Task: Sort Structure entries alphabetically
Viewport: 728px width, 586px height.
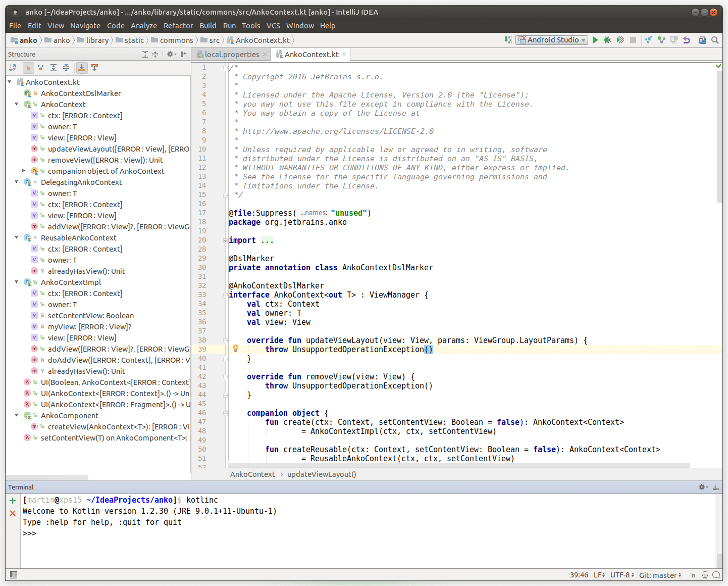Action: (13, 67)
